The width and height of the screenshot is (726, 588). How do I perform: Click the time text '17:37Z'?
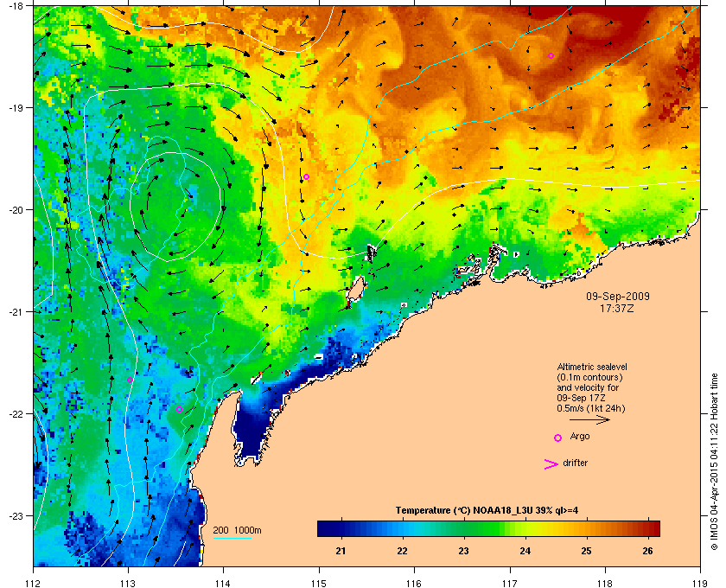[617, 308]
